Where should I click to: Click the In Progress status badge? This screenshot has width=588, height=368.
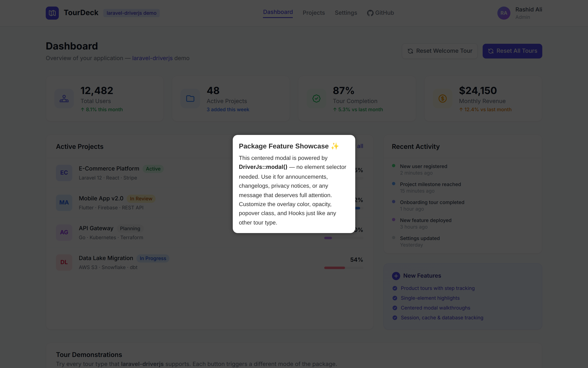(153, 258)
